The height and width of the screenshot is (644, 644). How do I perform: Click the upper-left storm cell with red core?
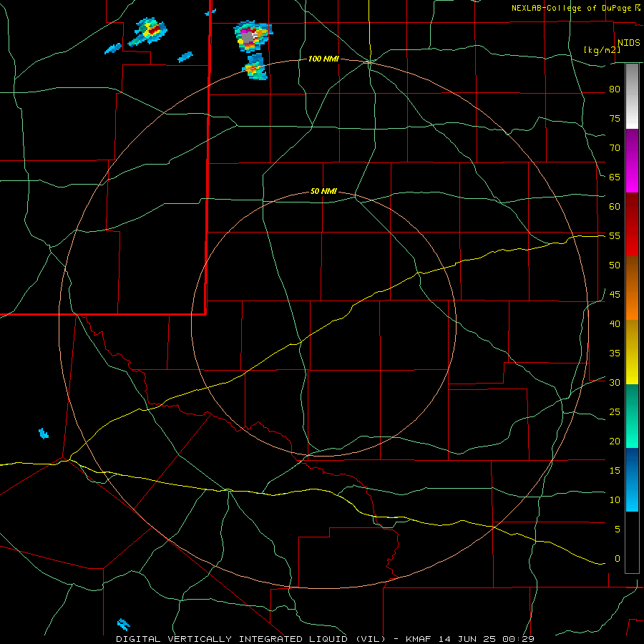pyautogui.click(x=149, y=31)
